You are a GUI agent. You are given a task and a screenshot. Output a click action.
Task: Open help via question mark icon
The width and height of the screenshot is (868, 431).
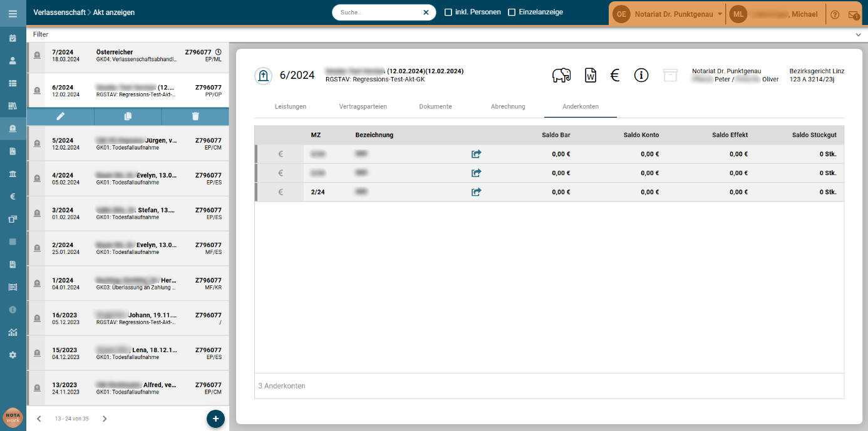pos(835,14)
